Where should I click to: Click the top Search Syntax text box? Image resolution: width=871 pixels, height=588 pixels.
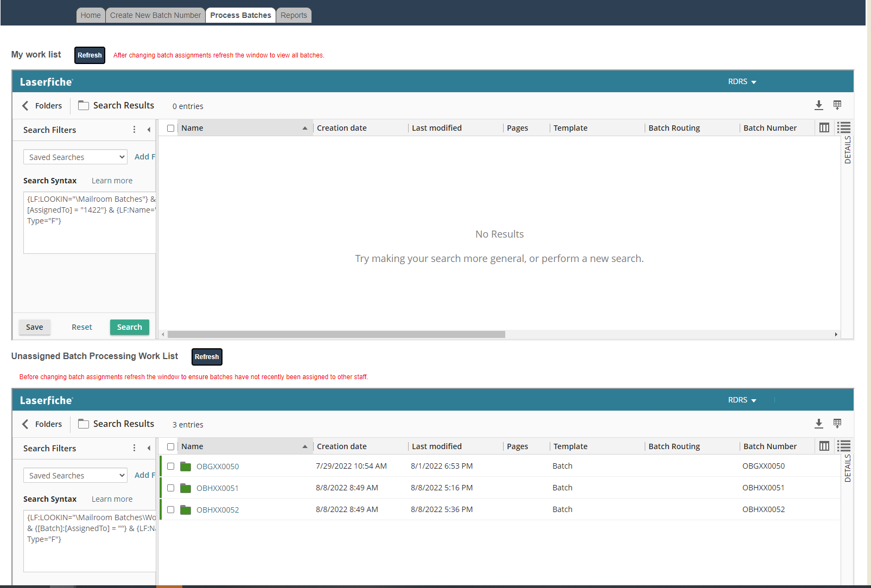pos(90,222)
